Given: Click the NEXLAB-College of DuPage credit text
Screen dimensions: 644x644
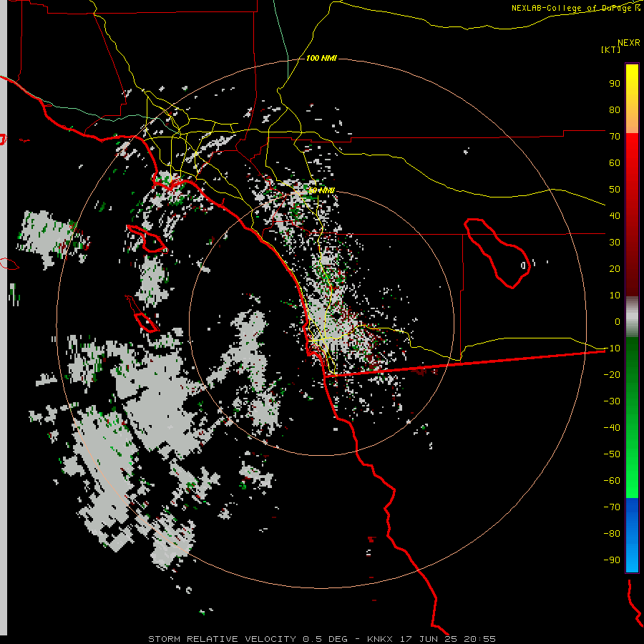Looking at the screenshot, I should click(x=575, y=8).
